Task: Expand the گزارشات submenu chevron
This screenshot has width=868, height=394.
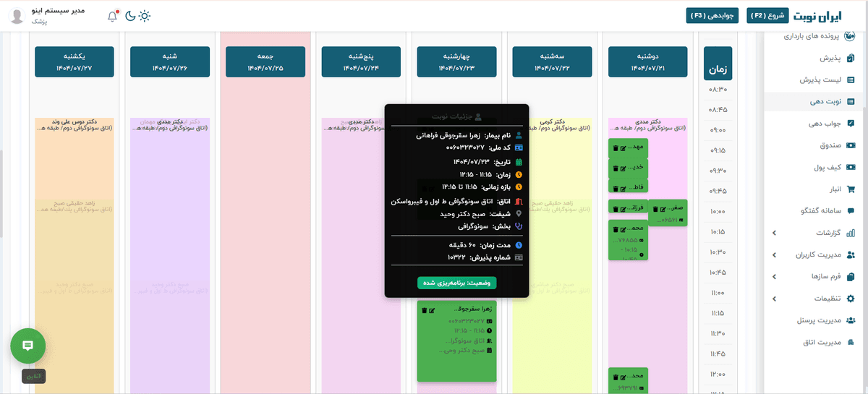Action: [x=774, y=233]
